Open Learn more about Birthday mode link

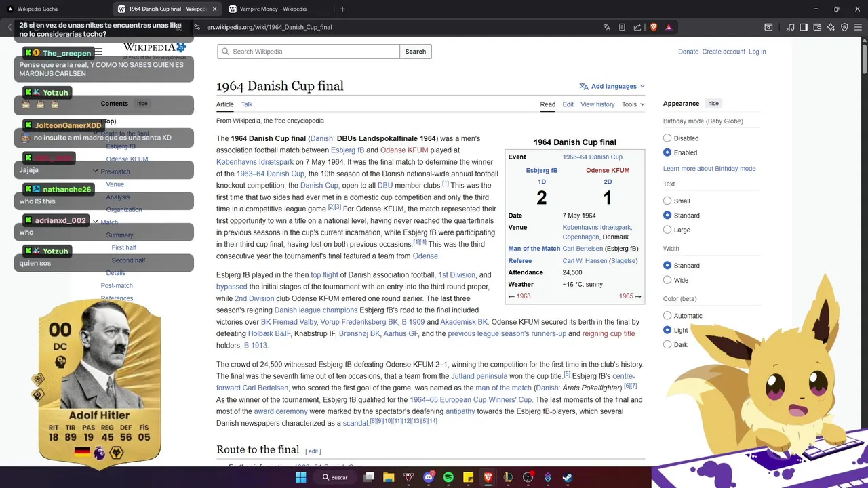point(709,169)
